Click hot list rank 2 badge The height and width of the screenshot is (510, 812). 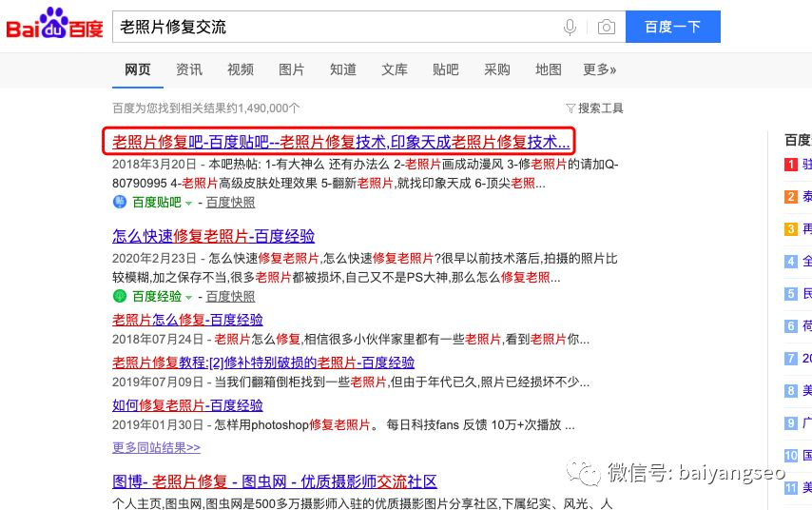[x=790, y=197]
